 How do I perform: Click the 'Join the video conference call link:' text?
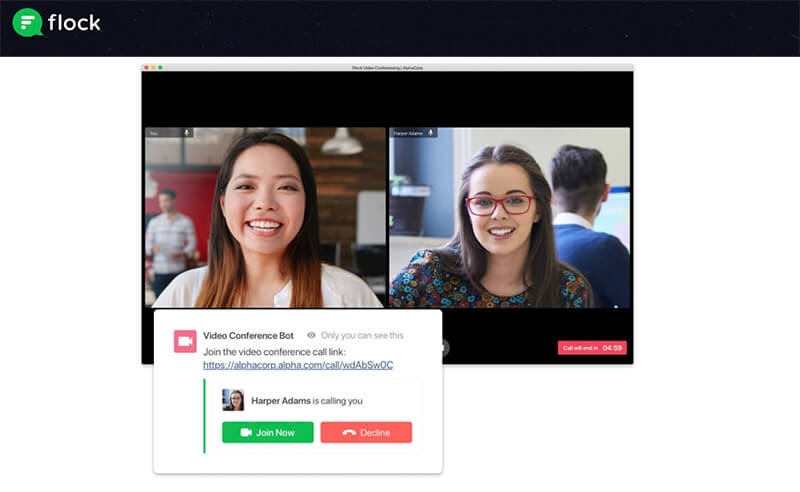274,352
